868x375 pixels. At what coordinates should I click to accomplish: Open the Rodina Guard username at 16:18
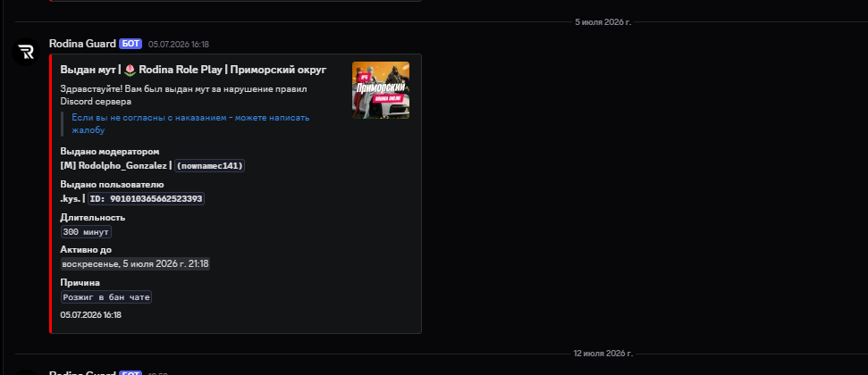[82, 44]
